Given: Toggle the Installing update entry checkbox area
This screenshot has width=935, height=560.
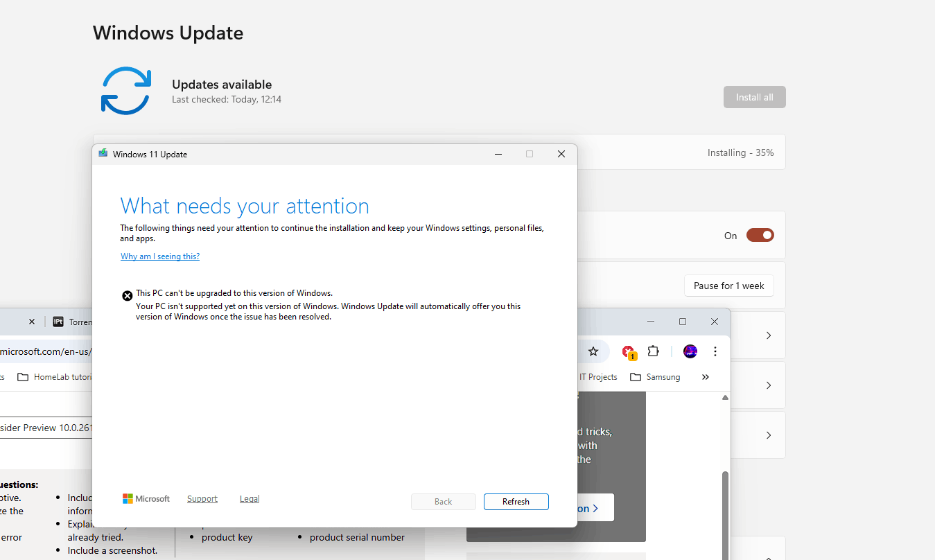Looking at the screenshot, I should click(740, 152).
